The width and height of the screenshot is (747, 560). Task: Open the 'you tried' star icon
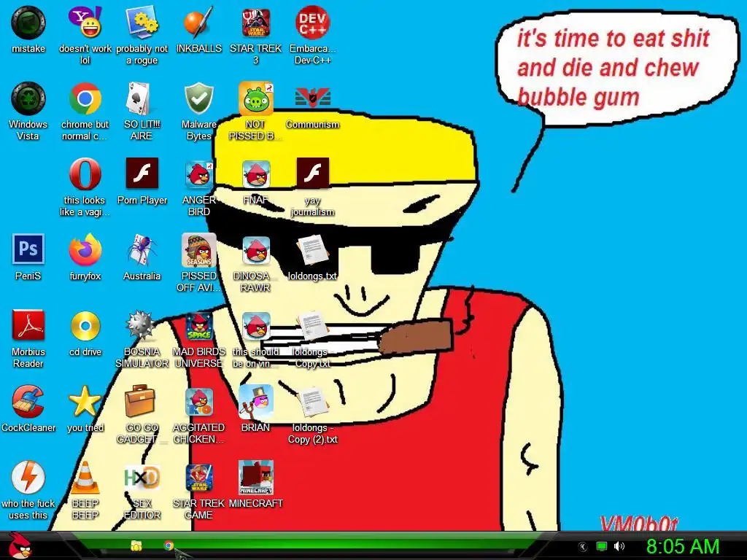tap(85, 402)
